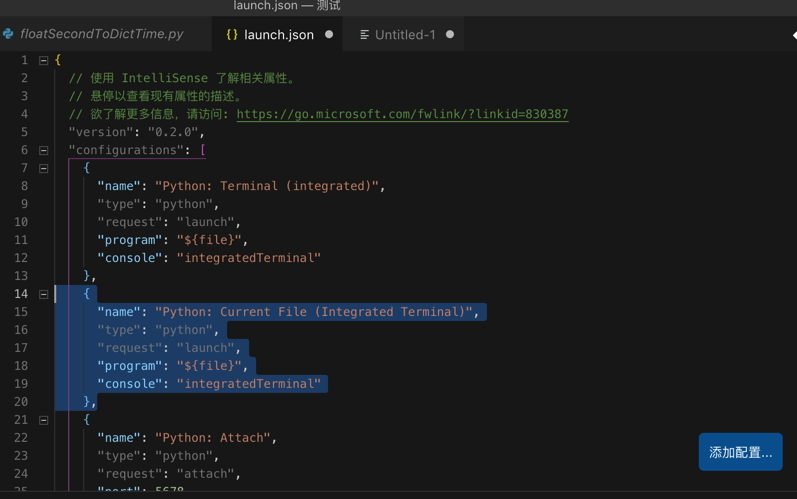The image size is (797, 499).
Task: Switch to the Untitled-1 tab
Action: point(404,34)
